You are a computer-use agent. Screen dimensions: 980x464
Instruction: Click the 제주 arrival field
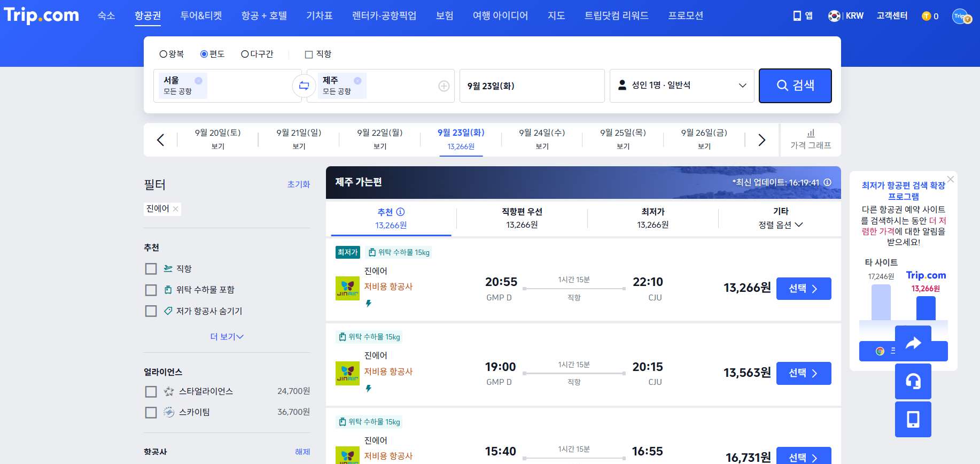(x=380, y=86)
